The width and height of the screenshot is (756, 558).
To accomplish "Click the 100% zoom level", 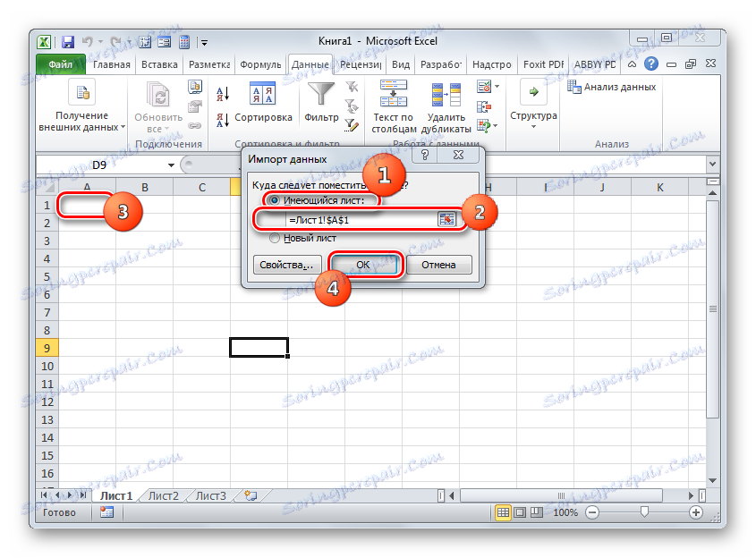I will coord(565,512).
